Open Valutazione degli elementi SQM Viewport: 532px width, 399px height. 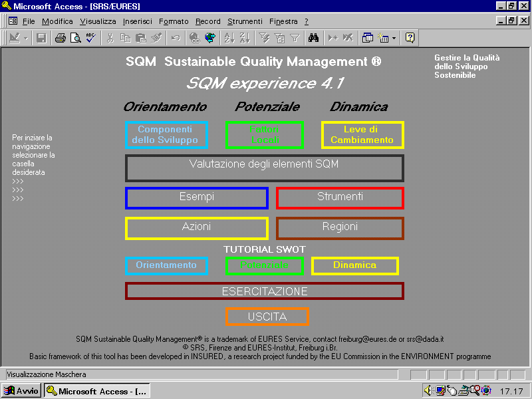(x=264, y=168)
